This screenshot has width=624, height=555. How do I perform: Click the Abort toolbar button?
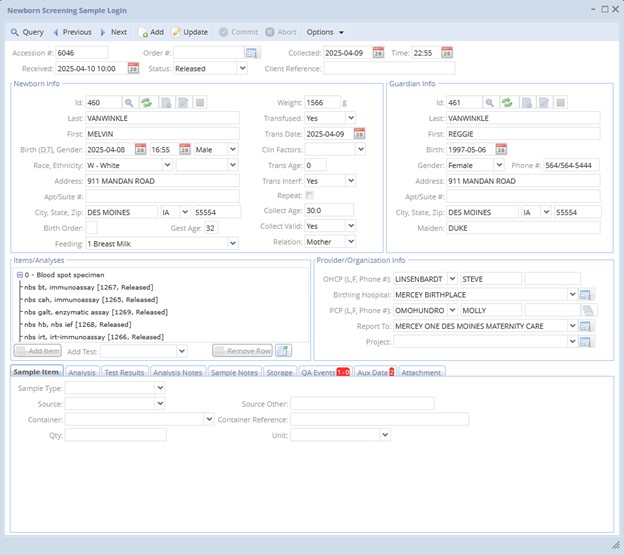[281, 32]
